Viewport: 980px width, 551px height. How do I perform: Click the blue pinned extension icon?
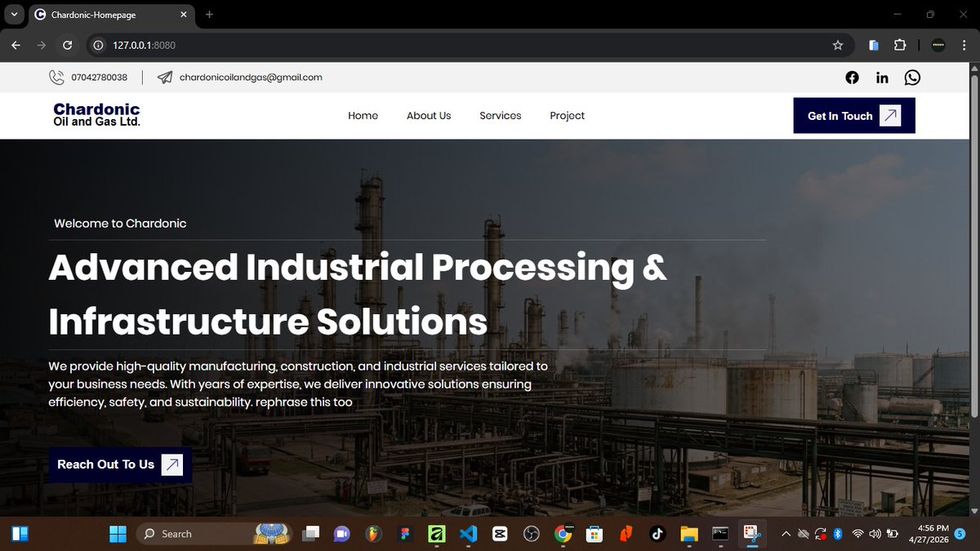(x=874, y=46)
